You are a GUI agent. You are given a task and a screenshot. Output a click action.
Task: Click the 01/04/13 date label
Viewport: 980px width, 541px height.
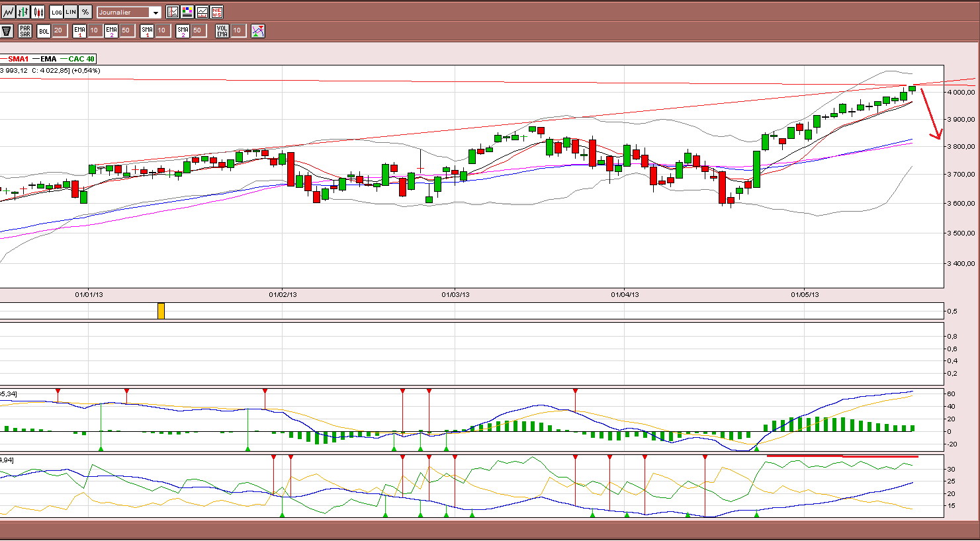(625, 295)
